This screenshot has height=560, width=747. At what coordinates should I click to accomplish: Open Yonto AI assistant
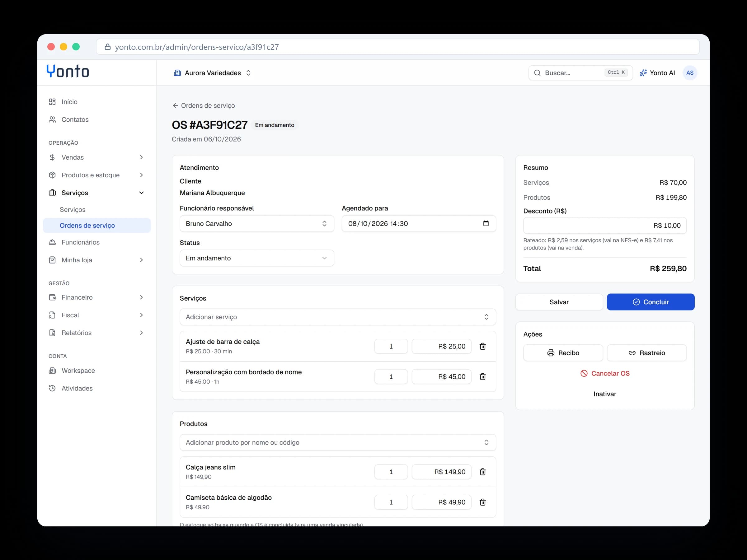click(657, 73)
